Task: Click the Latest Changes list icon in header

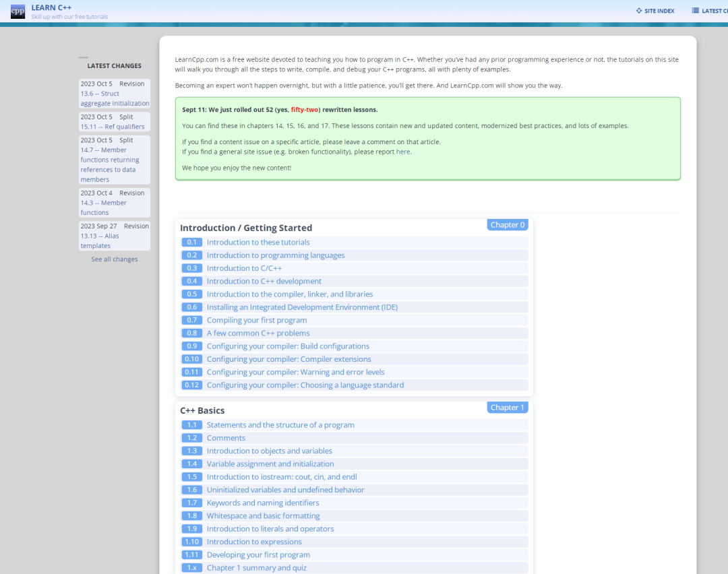Action: pos(695,11)
